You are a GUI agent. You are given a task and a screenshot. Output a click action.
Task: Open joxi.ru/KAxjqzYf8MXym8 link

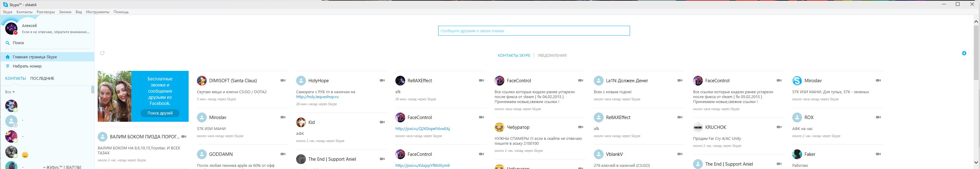pyautogui.click(x=422, y=166)
